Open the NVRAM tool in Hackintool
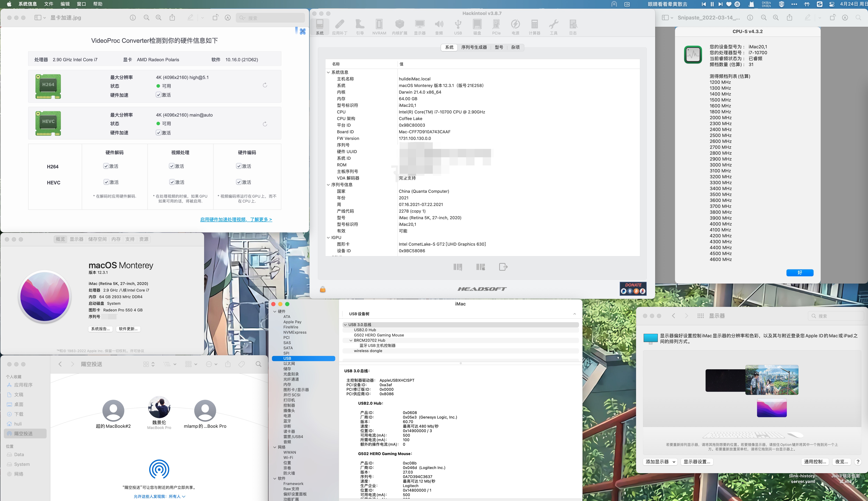868x501 pixels. (x=379, y=27)
